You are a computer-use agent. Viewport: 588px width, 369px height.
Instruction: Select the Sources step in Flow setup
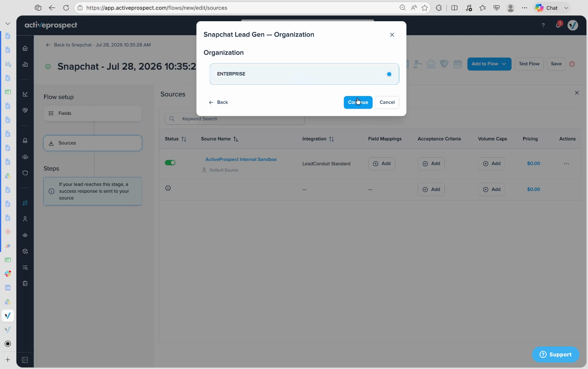(x=93, y=143)
